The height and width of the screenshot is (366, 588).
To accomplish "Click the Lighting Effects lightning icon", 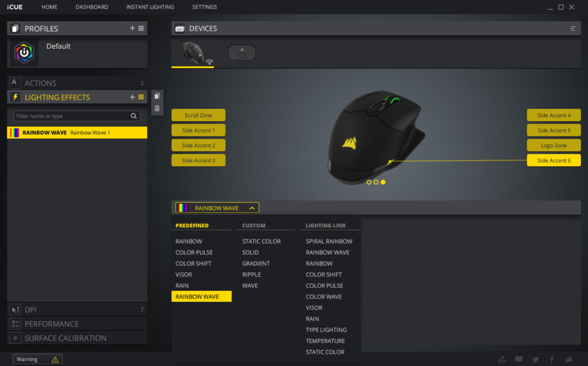I will pyautogui.click(x=15, y=97).
